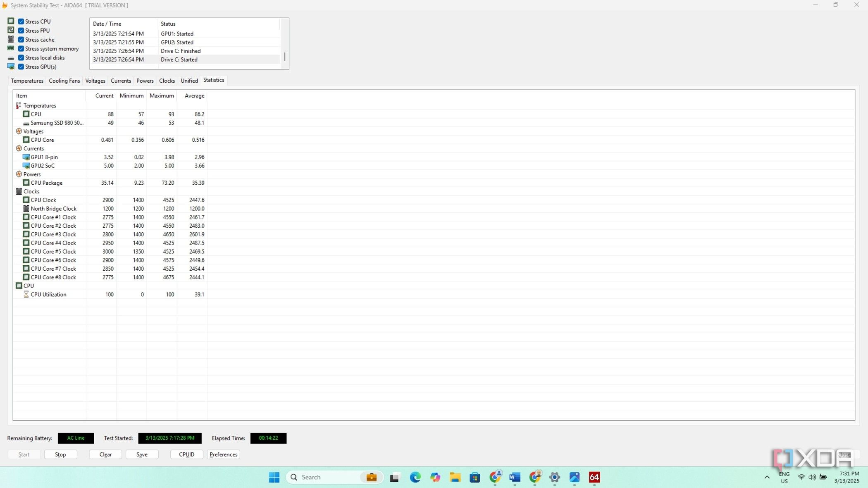Viewport: 868px width, 488px height.
Task: Select the Clocks tab
Action: 167,81
